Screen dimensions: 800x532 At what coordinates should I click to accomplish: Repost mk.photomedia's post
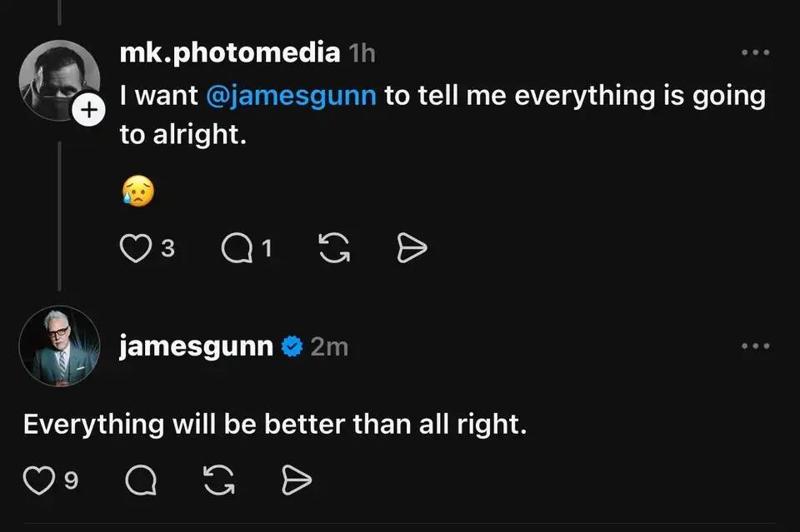[334, 248]
